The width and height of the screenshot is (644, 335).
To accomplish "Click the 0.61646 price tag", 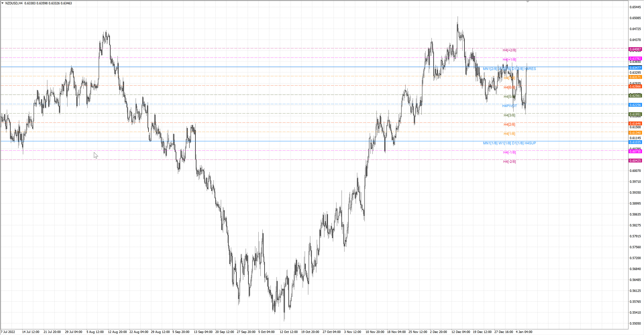I will click(635, 124).
